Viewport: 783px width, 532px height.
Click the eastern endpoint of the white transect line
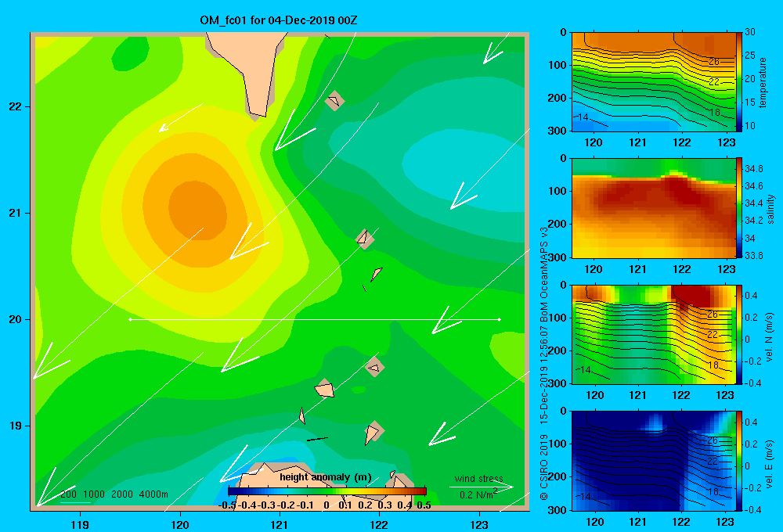(x=500, y=319)
